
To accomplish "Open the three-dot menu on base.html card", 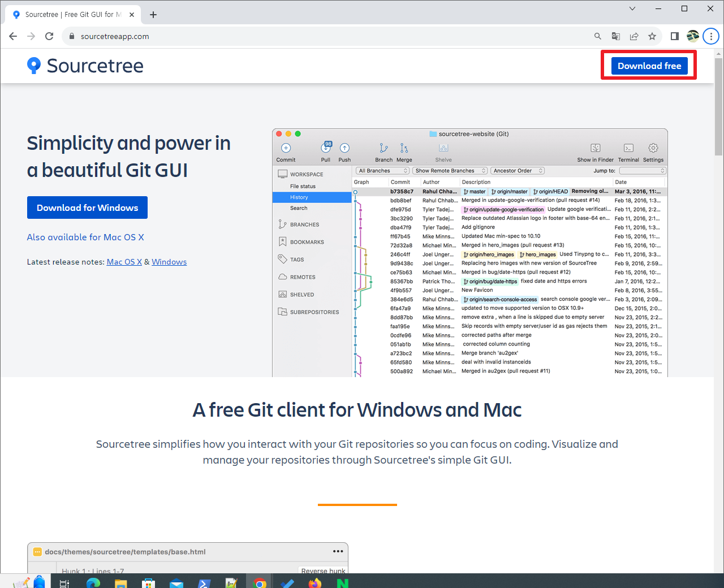I will point(338,551).
